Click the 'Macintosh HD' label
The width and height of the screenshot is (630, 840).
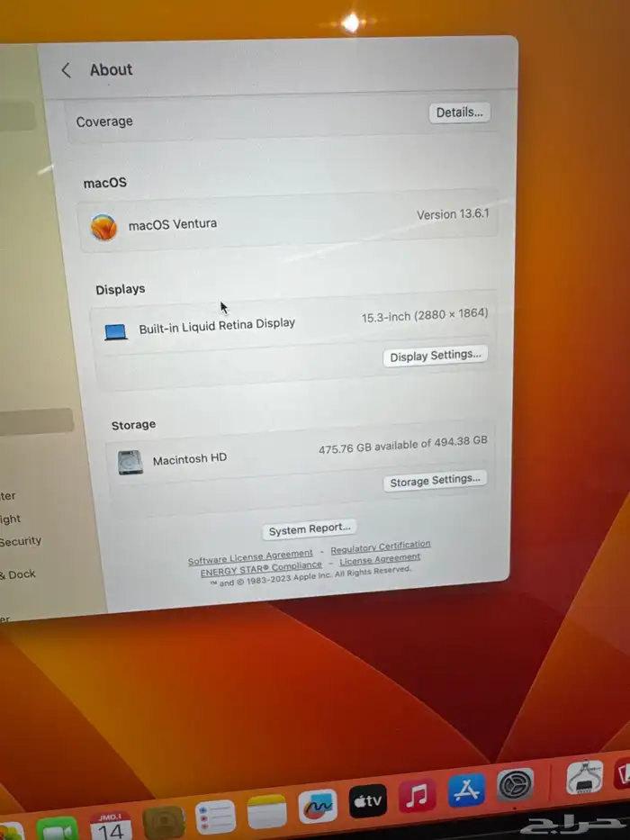(x=190, y=459)
